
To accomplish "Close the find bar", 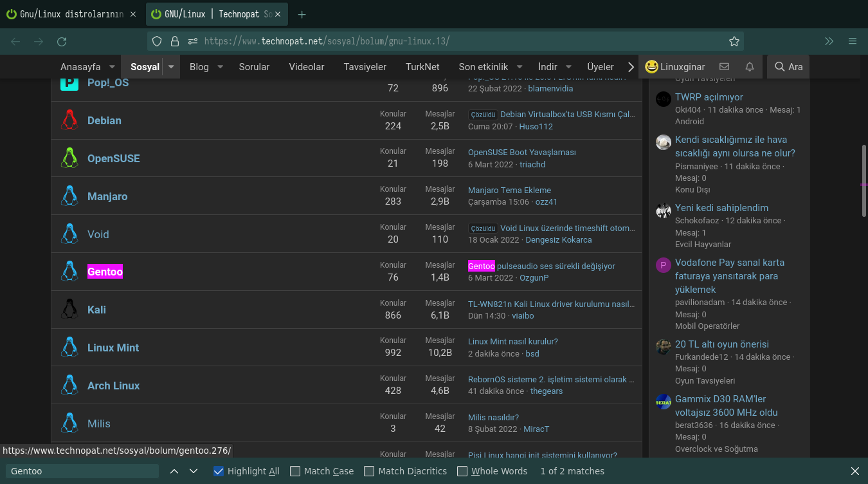I will click(855, 471).
